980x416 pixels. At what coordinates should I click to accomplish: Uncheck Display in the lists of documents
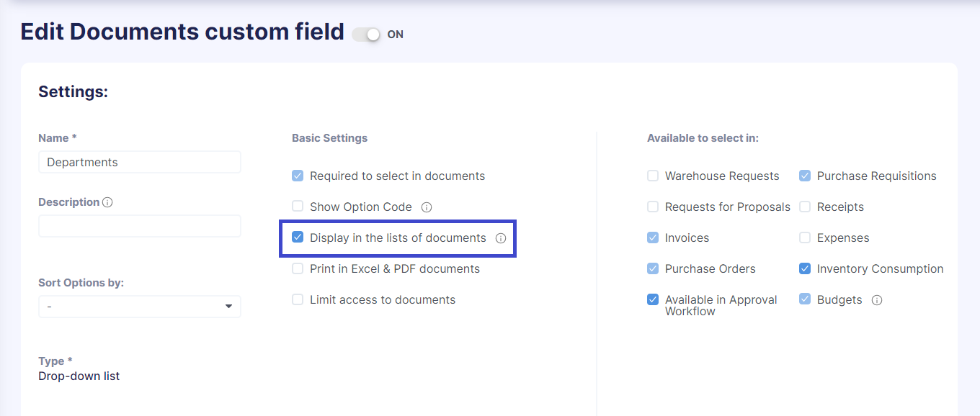point(298,238)
